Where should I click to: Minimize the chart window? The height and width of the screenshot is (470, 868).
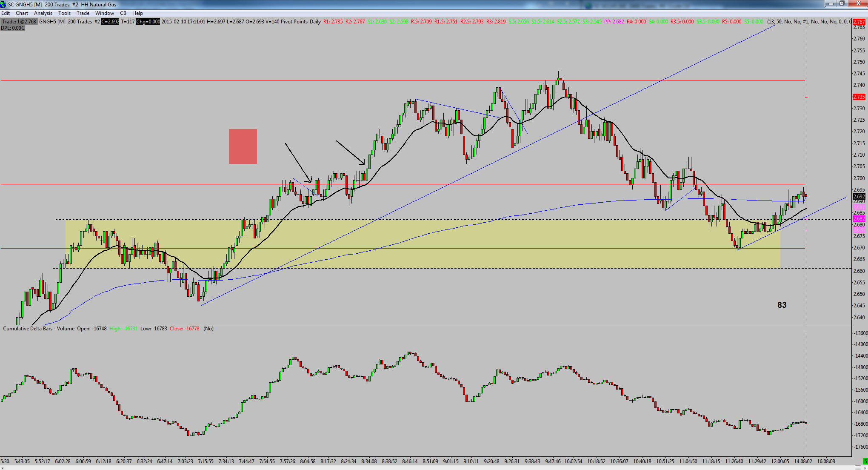pos(831,4)
